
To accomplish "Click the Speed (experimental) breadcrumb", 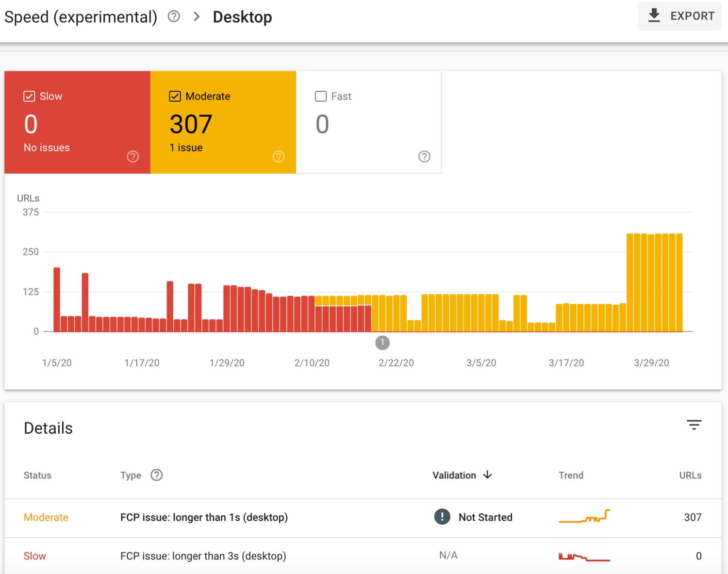I will point(81,17).
